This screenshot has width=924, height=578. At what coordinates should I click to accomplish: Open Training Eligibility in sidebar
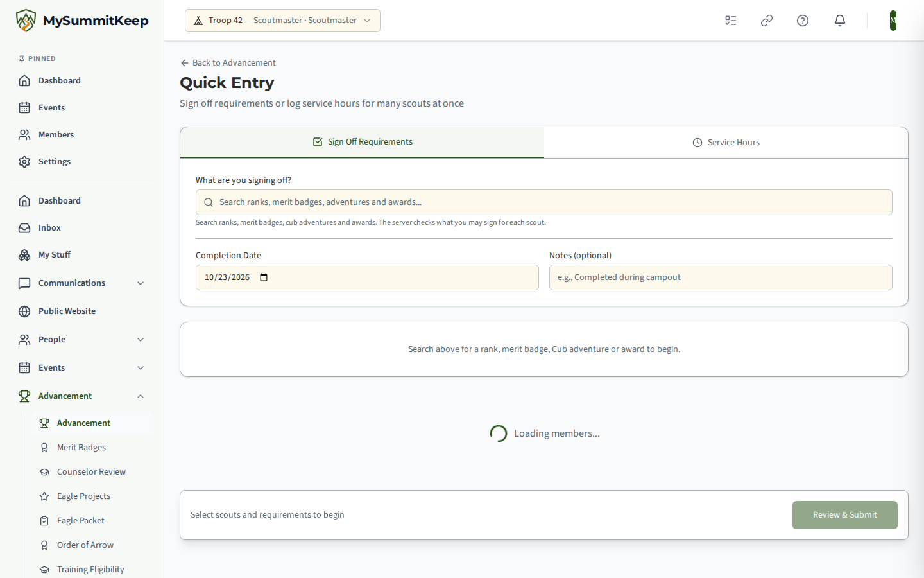(x=93, y=570)
